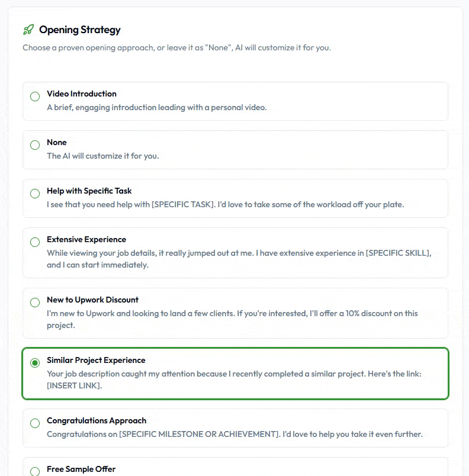Click the "Opening Strategy" section heading
This screenshot has height=476, width=469.
(x=79, y=30)
